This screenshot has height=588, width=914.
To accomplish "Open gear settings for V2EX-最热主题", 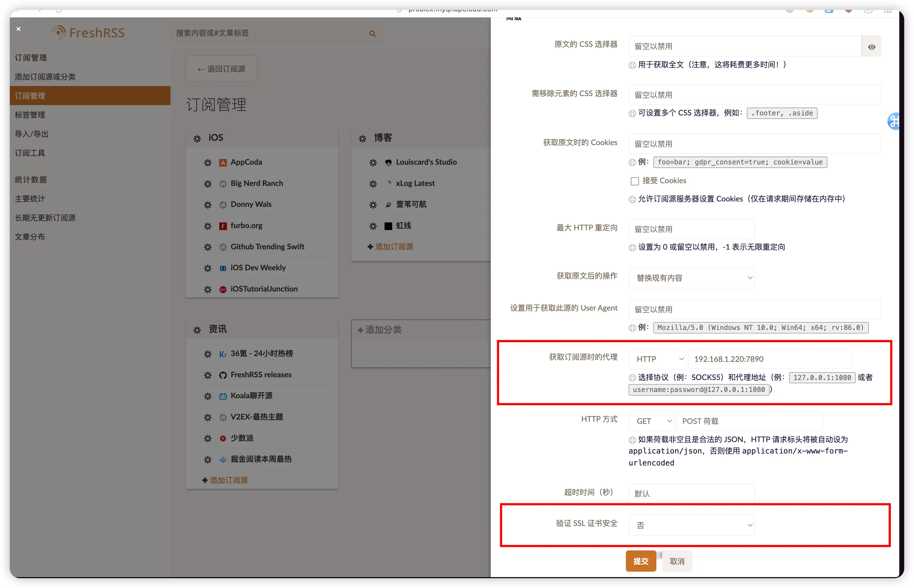I will [208, 417].
